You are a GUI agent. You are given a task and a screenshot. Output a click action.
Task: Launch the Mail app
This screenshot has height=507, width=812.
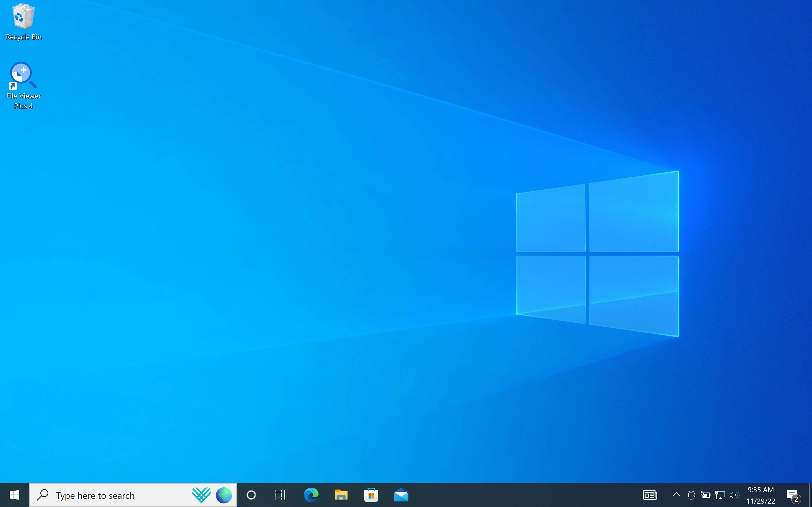[401, 495]
